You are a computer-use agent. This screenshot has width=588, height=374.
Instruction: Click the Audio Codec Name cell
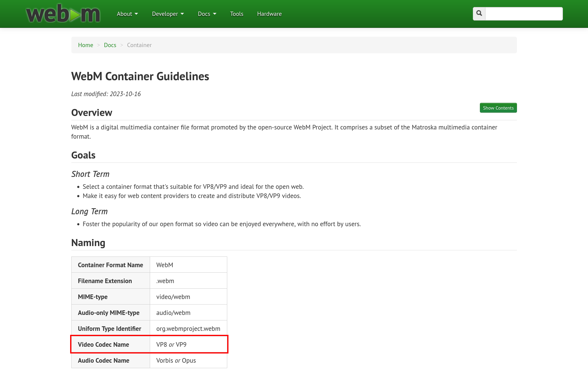point(111,360)
